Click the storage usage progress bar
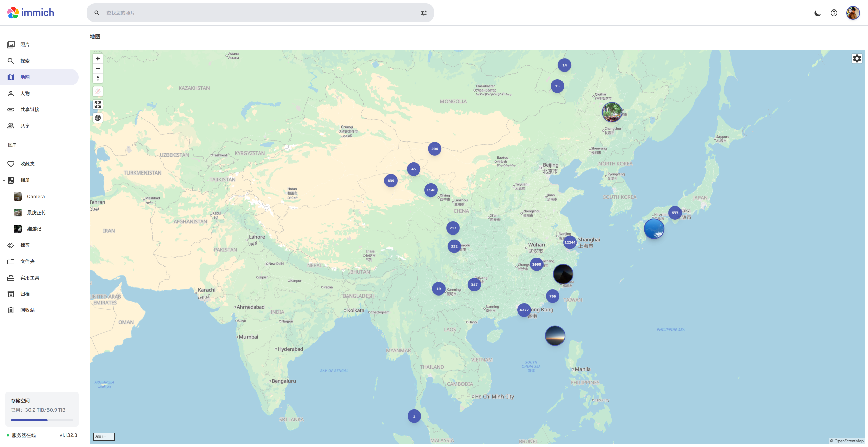This screenshot has width=868, height=447. tap(42, 420)
